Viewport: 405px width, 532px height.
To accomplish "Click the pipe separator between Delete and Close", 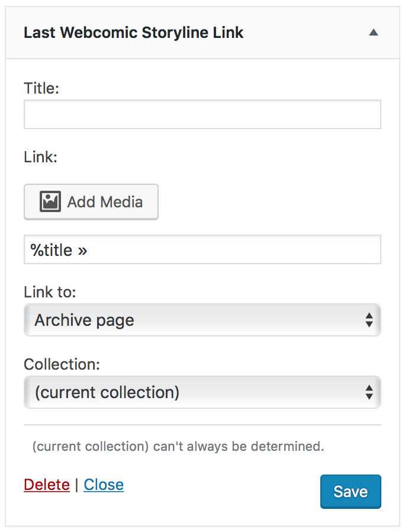I will (76, 485).
